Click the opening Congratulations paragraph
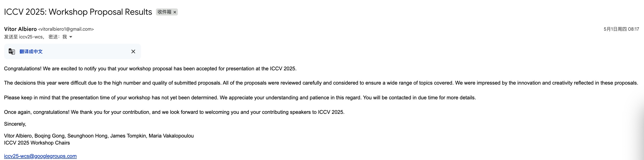 pyautogui.click(x=150, y=69)
